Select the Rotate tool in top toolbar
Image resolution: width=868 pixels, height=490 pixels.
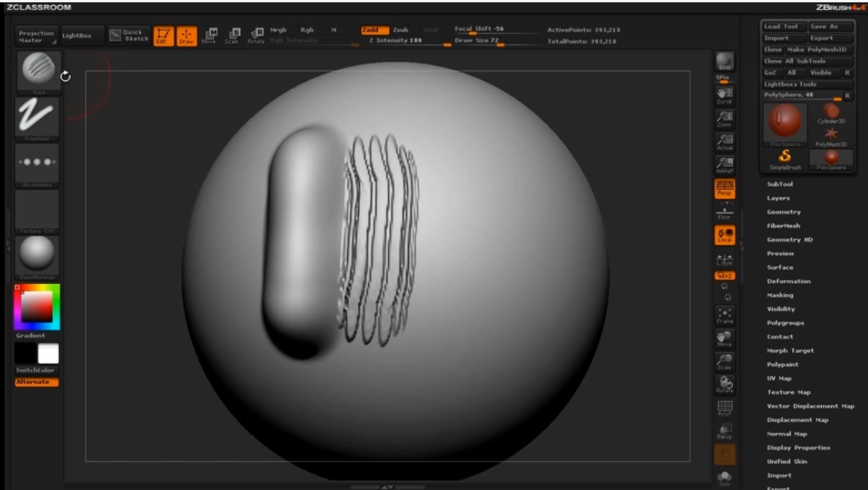(x=256, y=35)
